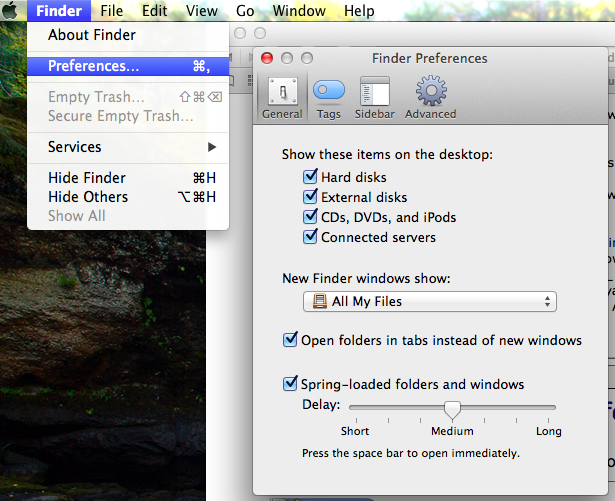Toggle the Hard disks checkbox

[x=310, y=177]
